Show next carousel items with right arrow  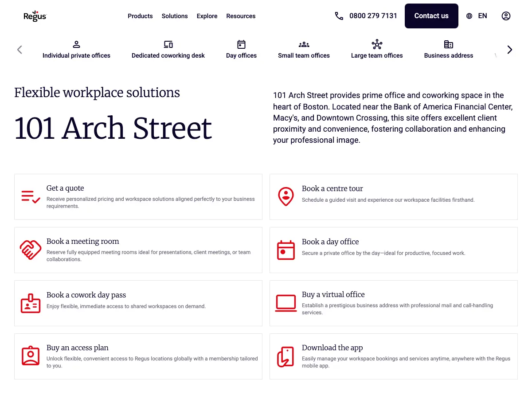pos(510,50)
